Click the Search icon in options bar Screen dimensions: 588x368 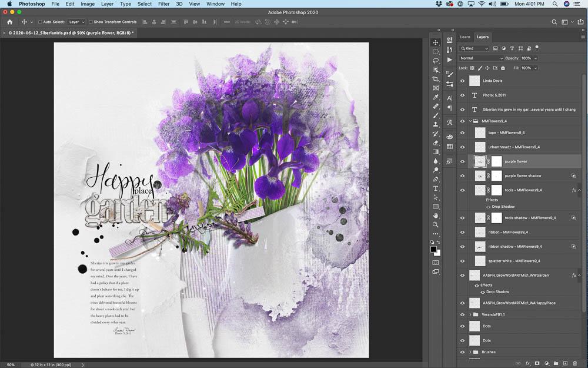(x=554, y=22)
